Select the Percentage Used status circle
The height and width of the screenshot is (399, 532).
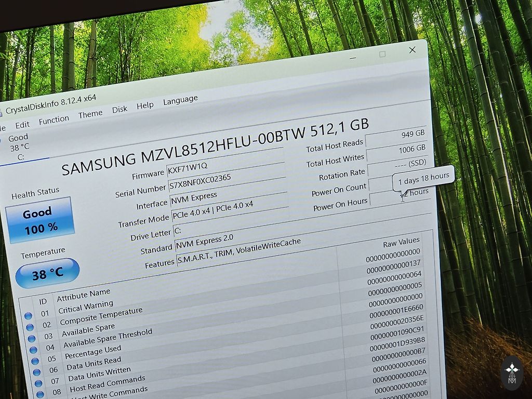pyautogui.click(x=35, y=361)
